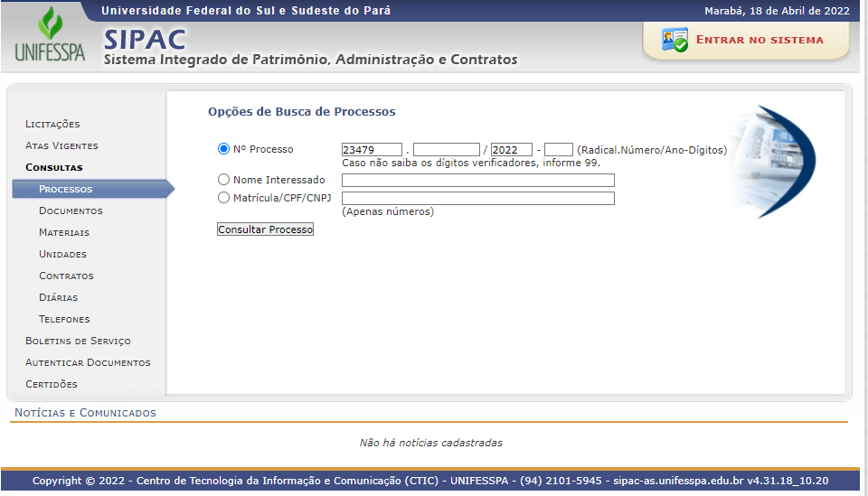
Task: Click the Matrícula/CPF/CNPJ text field
Action: (478, 198)
